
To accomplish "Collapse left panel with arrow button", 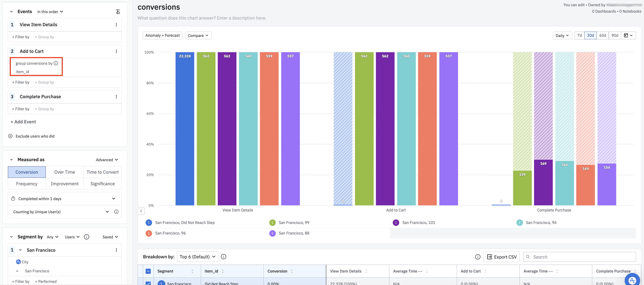I will pyautogui.click(x=141, y=211).
